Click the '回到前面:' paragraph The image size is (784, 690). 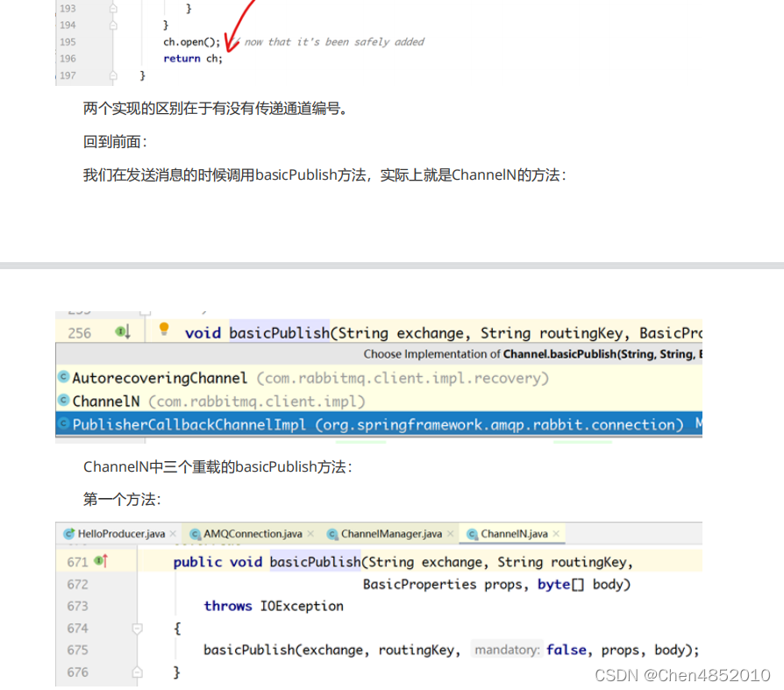[x=115, y=142]
